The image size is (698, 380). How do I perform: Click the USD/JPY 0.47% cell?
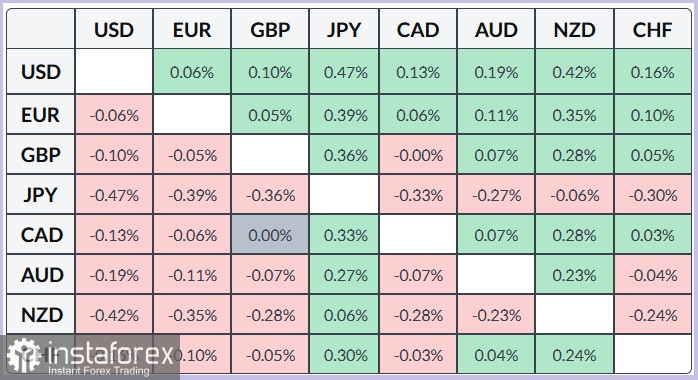pyautogui.click(x=344, y=72)
